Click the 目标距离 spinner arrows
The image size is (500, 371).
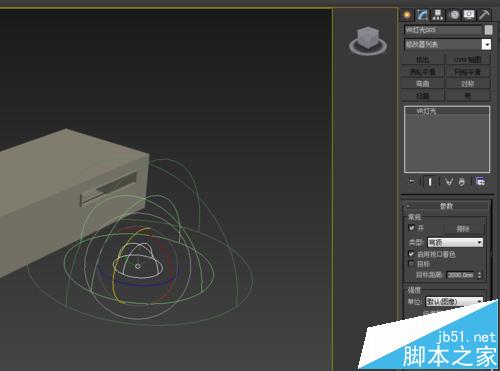pyautogui.click(x=480, y=275)
